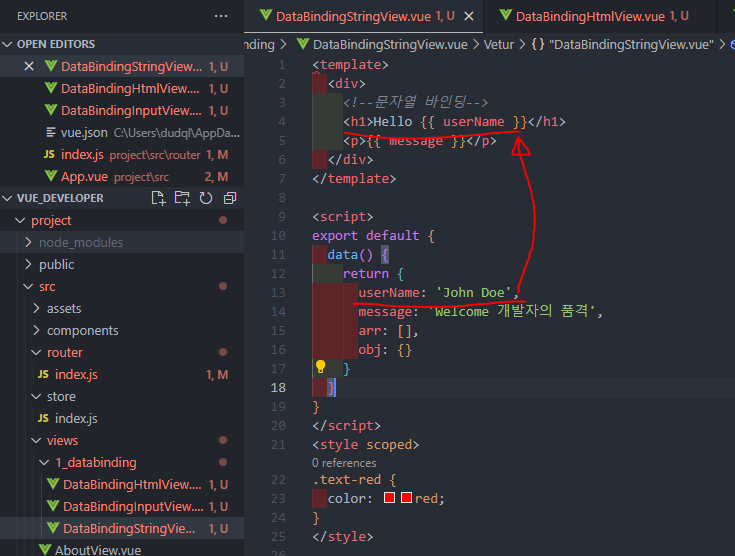
Task: Refresh the Explorer file tree
Action: click(x=206, y=198)
